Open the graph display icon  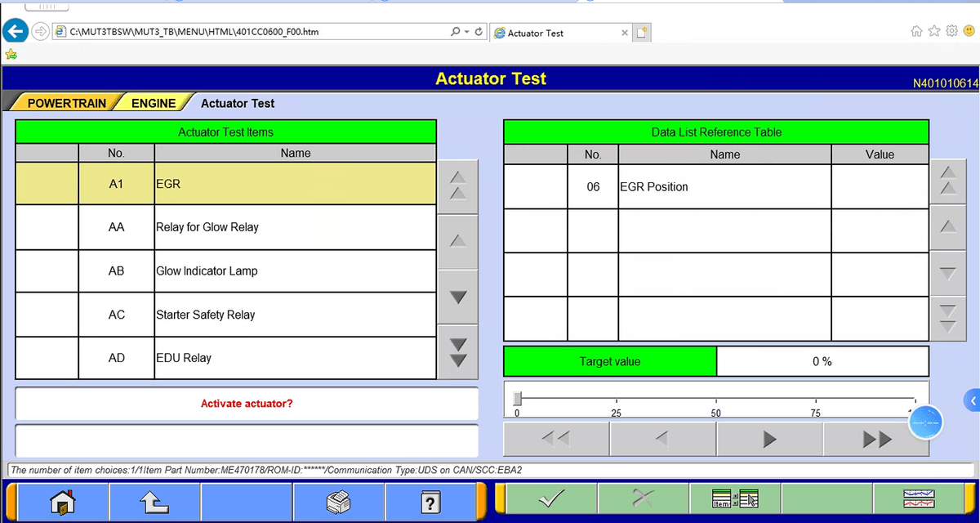tap(919, 498)
